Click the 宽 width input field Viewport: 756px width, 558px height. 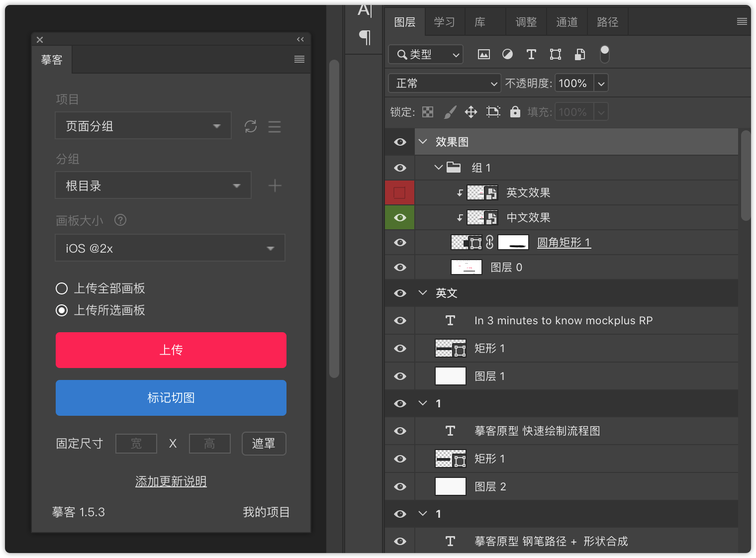point(136,444)
